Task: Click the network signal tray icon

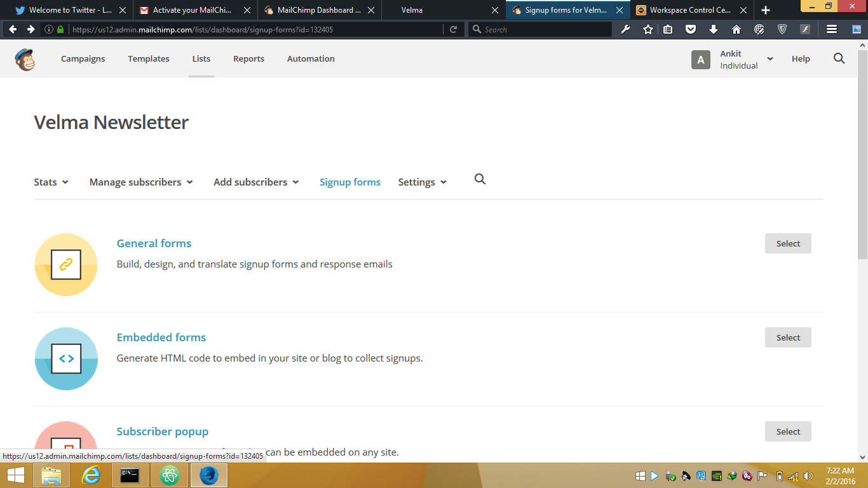Action: pos(793,476)
